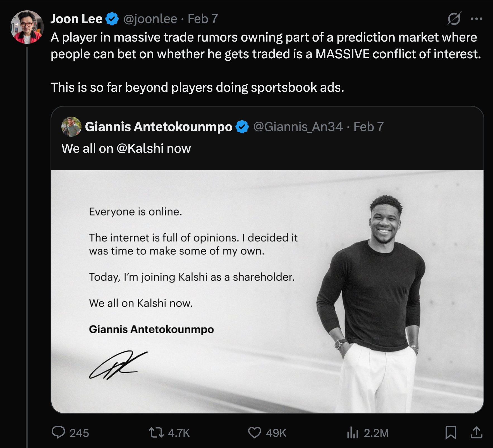This screenshot has width=493, height=448.
Task: Click the @joonlee handle
Action: coord(150,19)
